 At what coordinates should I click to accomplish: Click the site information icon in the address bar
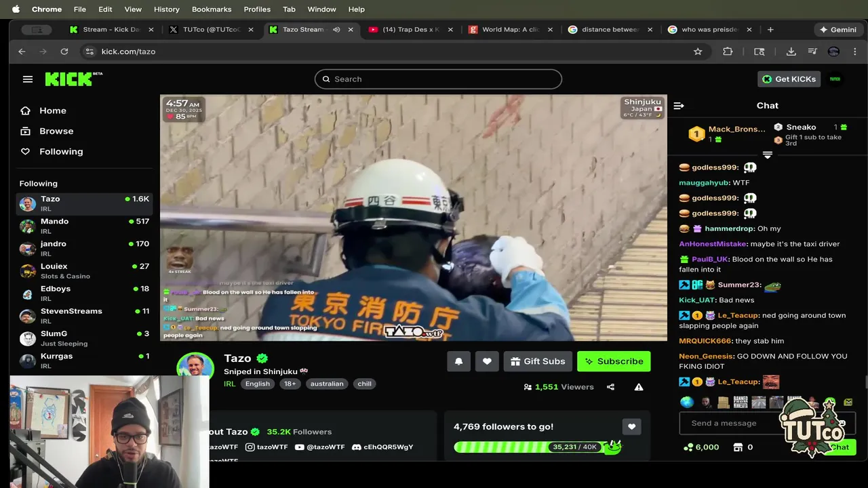tap(89, 52)
